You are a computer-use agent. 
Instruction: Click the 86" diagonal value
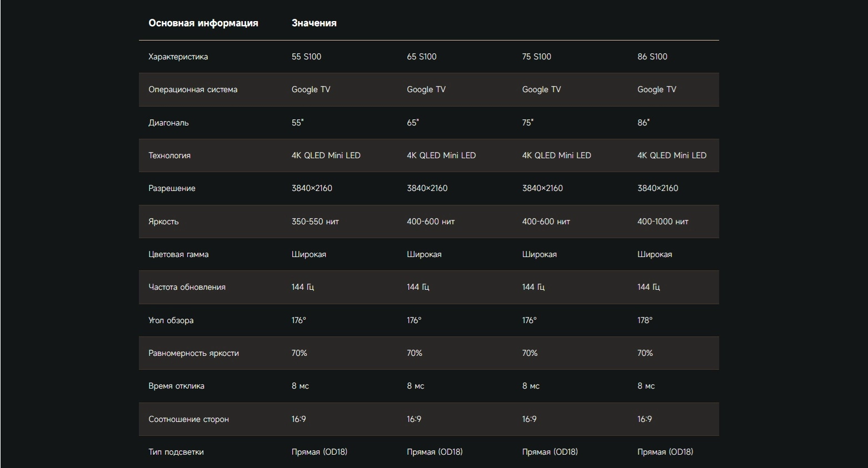pos(643,123)
